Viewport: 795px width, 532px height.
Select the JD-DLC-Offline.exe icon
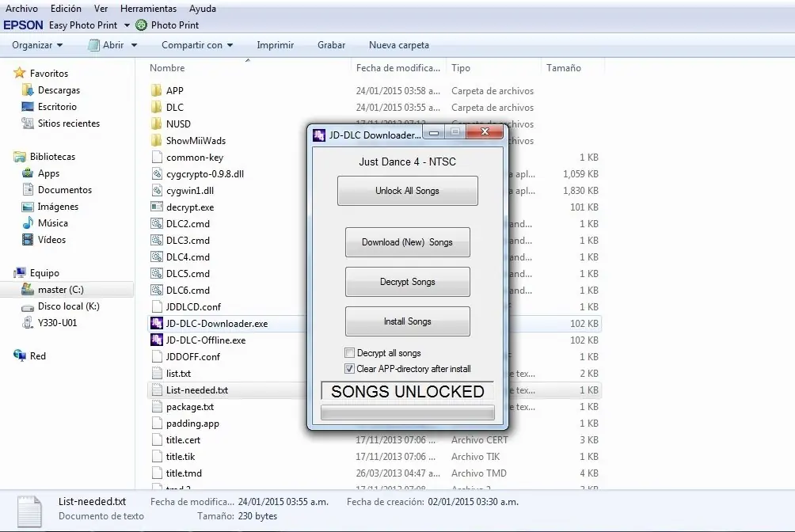pos(157,340)
